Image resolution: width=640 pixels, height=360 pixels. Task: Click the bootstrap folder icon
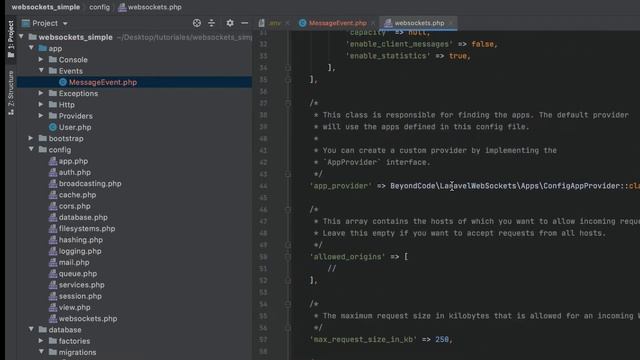pos(43,138)
